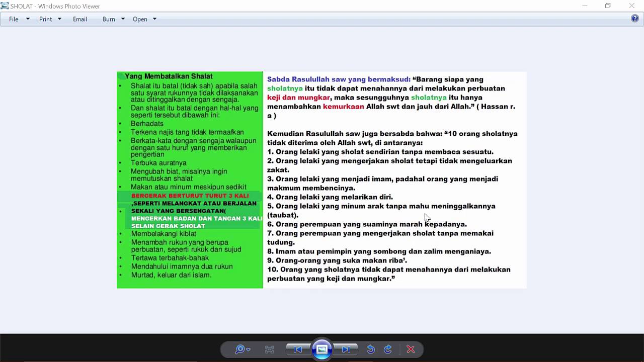This screenshot has width=644, height=362.
Task: Click item '4. Orang lelaki yang melarikan diri.'
Action: pos(330,197)
